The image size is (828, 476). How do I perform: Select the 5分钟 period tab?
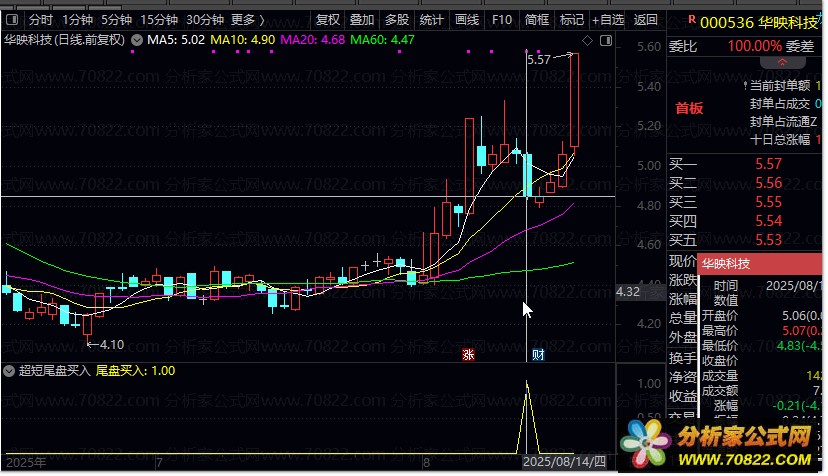click(x=116, y=20)
